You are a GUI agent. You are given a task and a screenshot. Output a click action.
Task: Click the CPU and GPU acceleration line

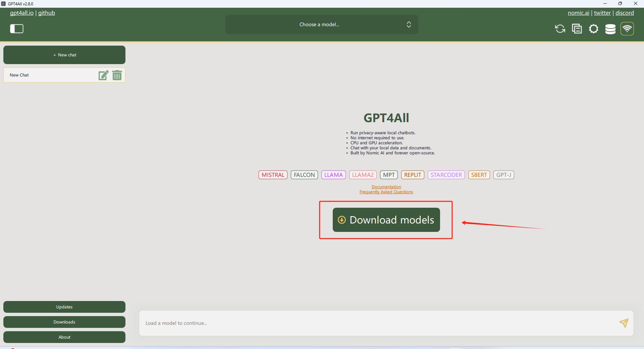(376, 143)
